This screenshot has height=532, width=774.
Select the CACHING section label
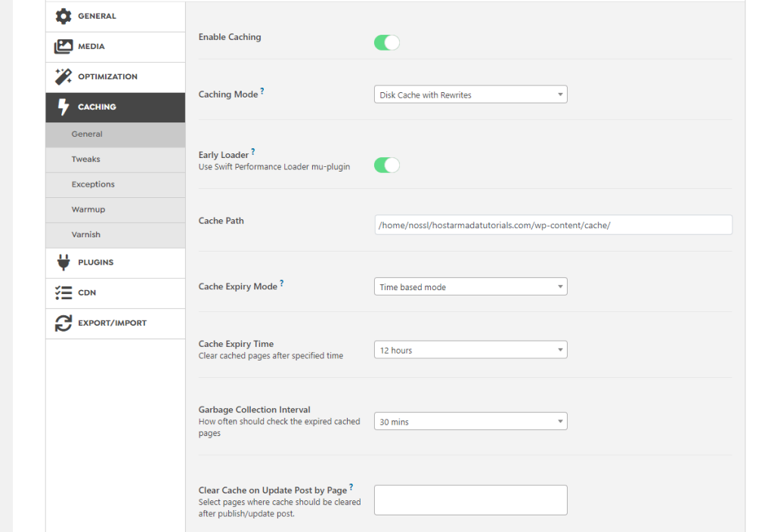[x=97, y=107]
